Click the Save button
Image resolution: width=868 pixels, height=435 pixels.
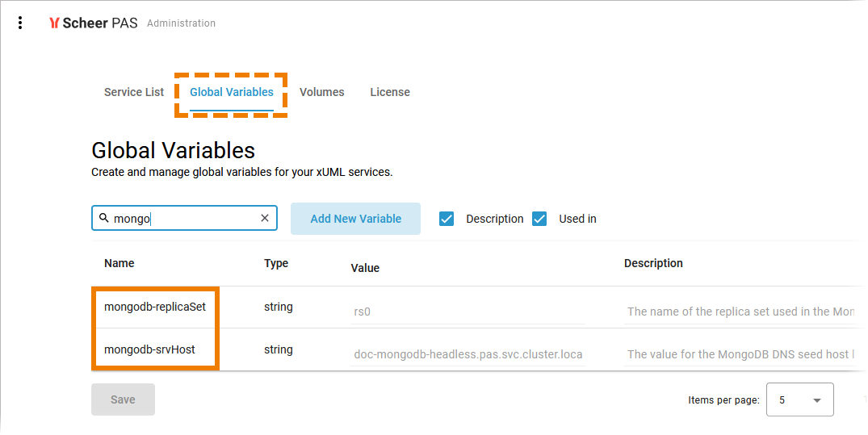click(x=123, y=399)
